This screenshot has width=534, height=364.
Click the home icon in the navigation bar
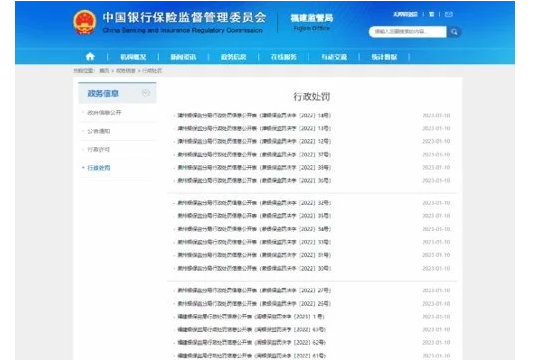(x=90, y=57)
